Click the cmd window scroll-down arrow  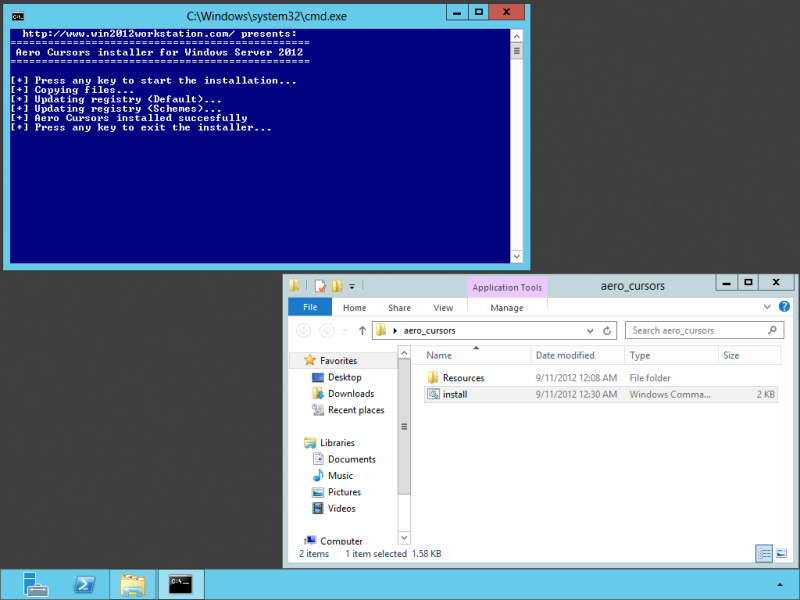(x=516, y=257)
